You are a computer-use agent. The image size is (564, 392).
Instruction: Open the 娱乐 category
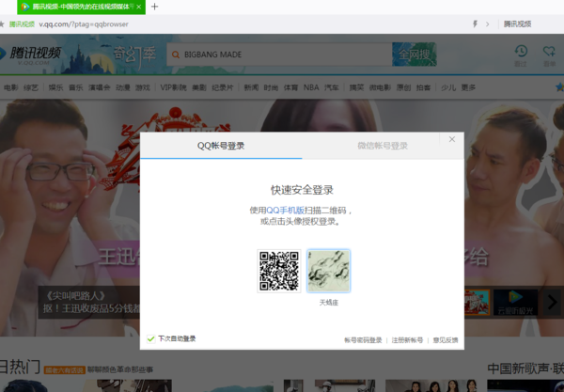(x=55, y=87)
